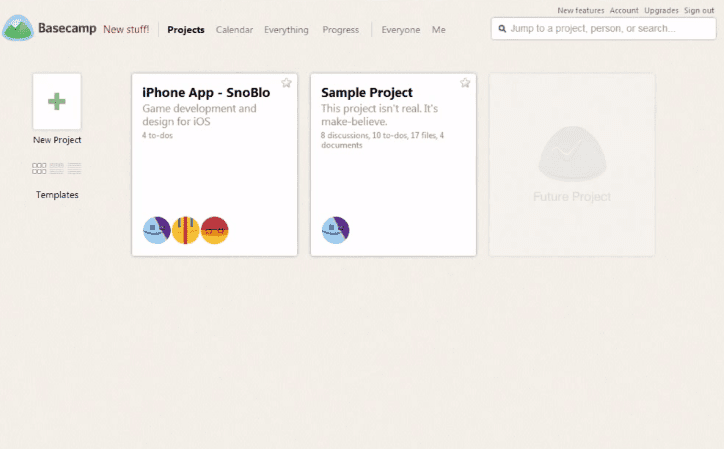Open the Everyone tab
Screen dimensions: 724x449
point(400,30)
